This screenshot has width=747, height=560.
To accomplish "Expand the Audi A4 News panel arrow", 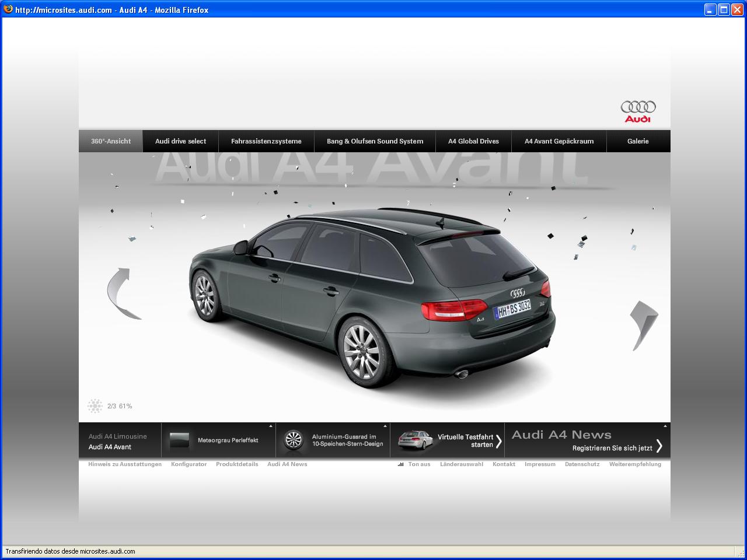I will coord(666,426).
